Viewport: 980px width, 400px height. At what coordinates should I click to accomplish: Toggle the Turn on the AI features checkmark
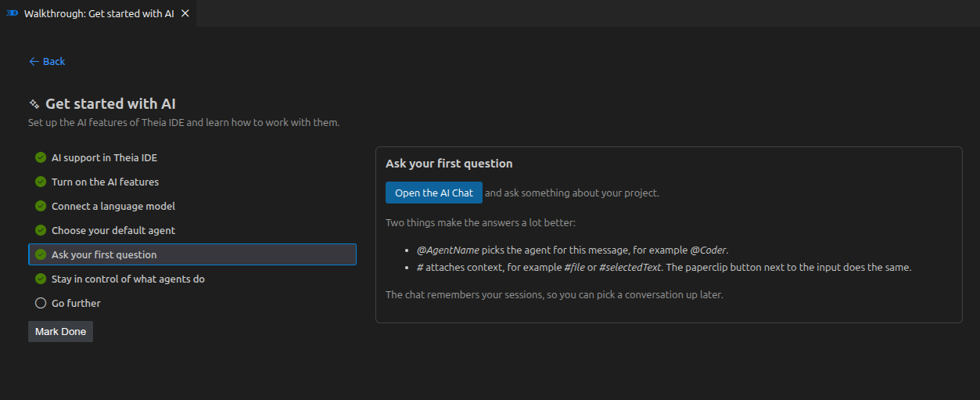(x=41, y=182)
